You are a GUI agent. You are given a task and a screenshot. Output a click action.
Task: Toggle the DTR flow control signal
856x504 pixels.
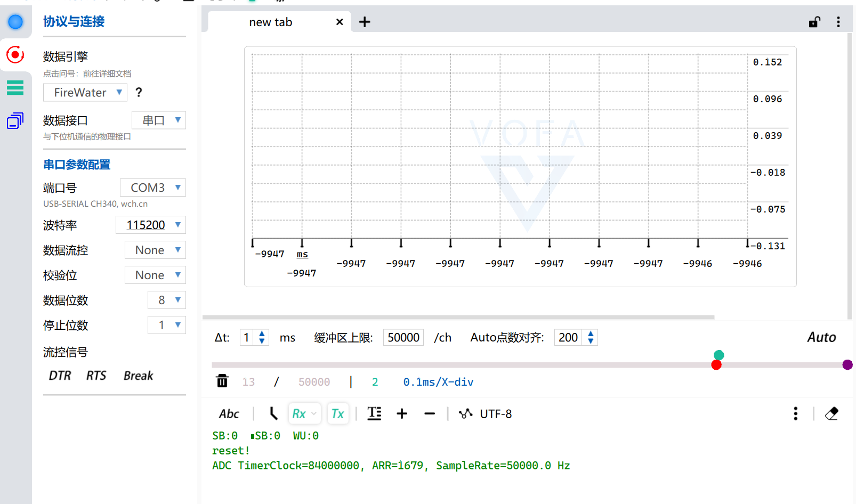tap(59, 375)
